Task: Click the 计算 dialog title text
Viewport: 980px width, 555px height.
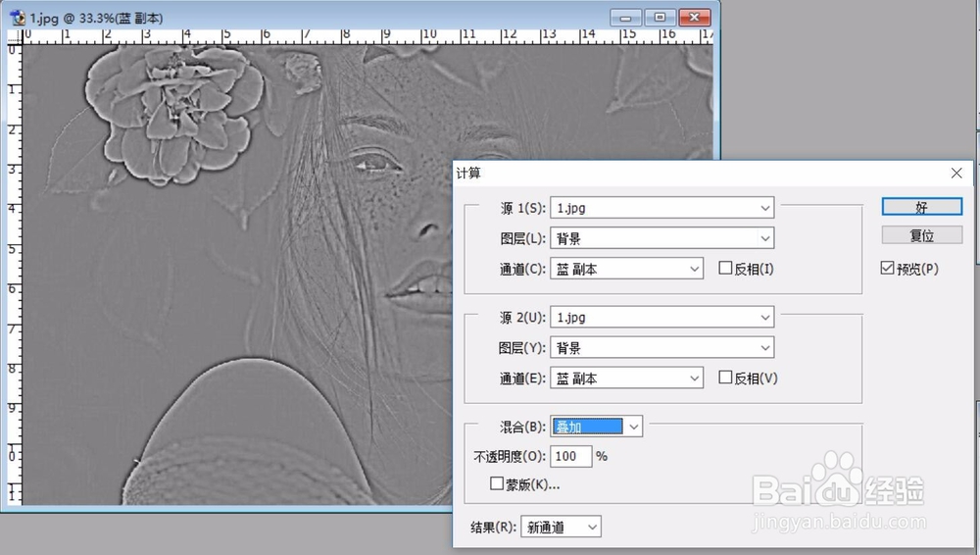Action: 468,174
